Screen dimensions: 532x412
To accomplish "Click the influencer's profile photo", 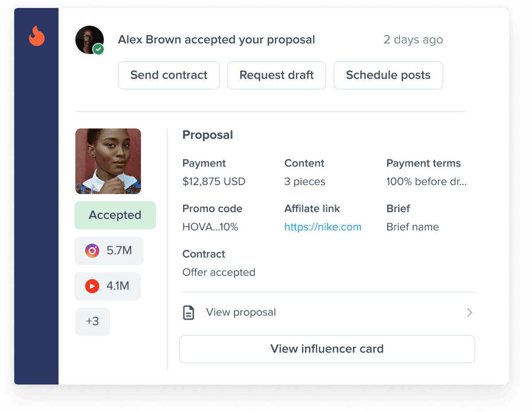I will (x=108, y=161).
